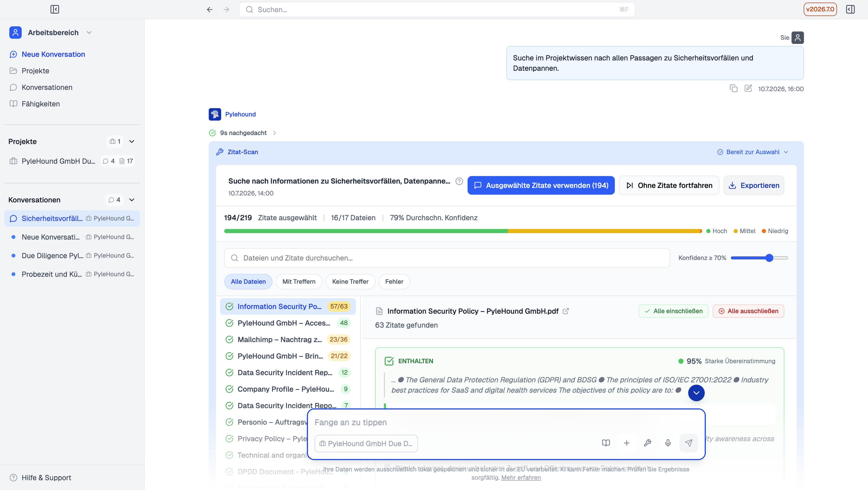Open Information Security Policy PDF externally
This screenshot has width=868, height=490.
pyautogui.click(x=566, y=311)
